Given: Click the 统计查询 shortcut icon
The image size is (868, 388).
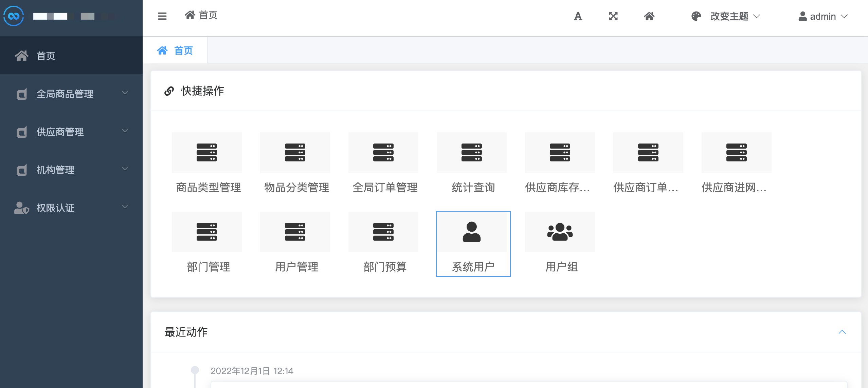Looking at the screenshot, I should point(472,153).
